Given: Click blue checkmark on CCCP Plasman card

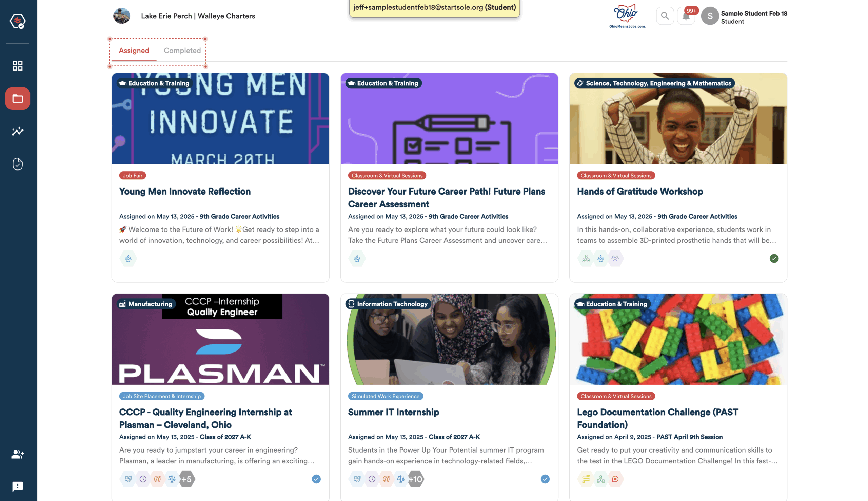Looking at the screenshot, I should click(316, 479).
